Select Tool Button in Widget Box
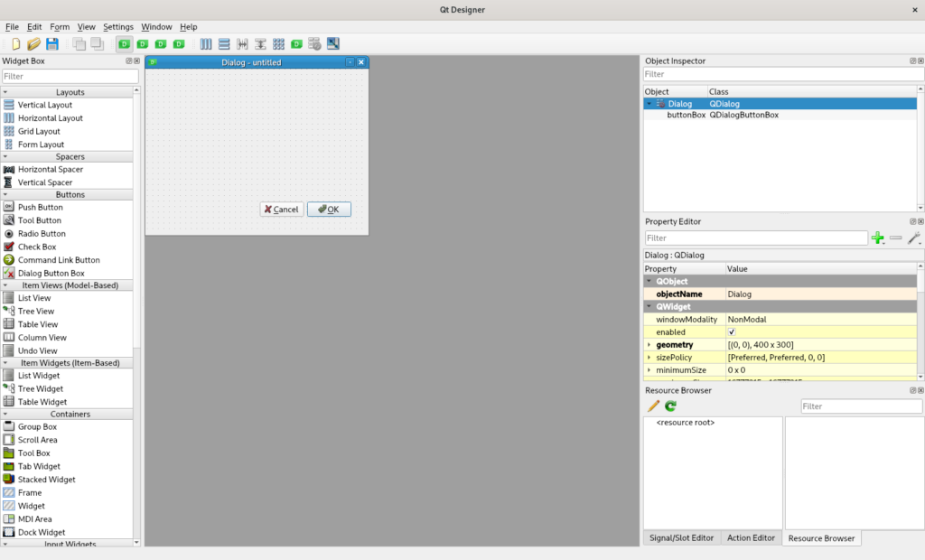The image size is (925, 560). [40, 220]
